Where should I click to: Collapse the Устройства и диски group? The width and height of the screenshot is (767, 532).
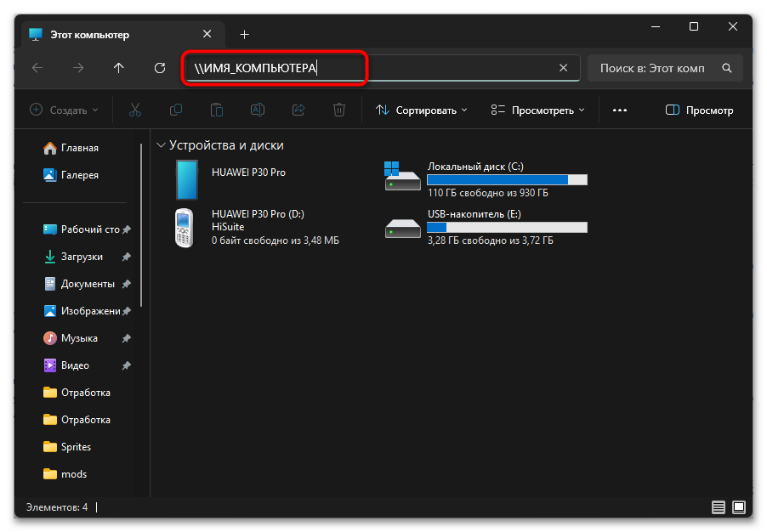(161, 145)
